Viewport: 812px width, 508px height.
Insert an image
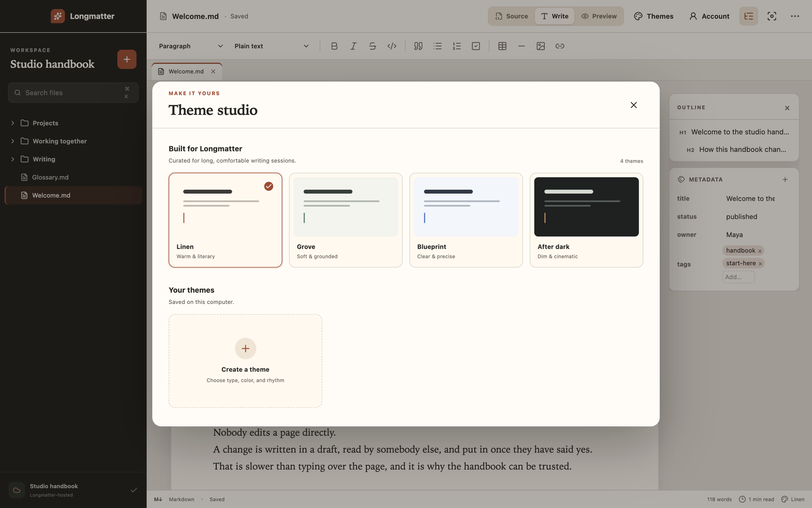[x=540, y=46]
